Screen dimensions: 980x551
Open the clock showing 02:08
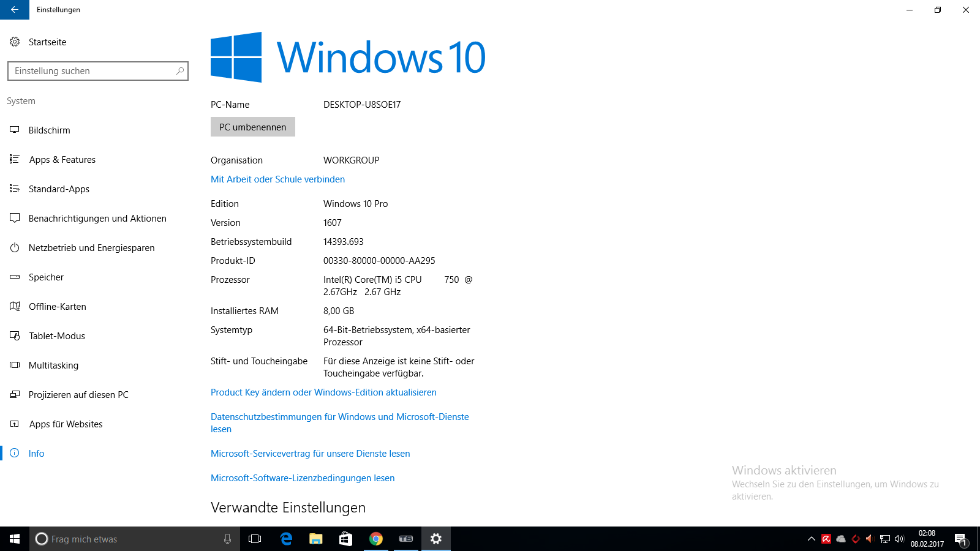[x=927, y=539]
